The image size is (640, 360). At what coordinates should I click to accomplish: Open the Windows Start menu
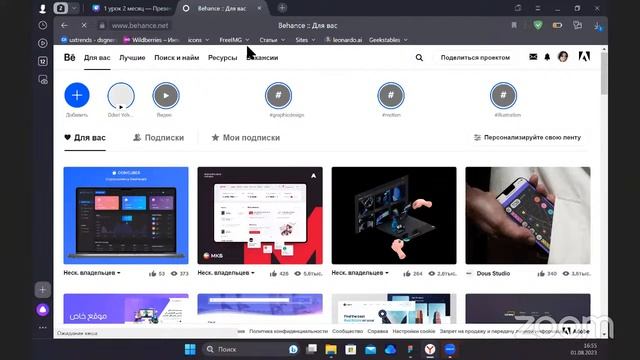point(190,349)
